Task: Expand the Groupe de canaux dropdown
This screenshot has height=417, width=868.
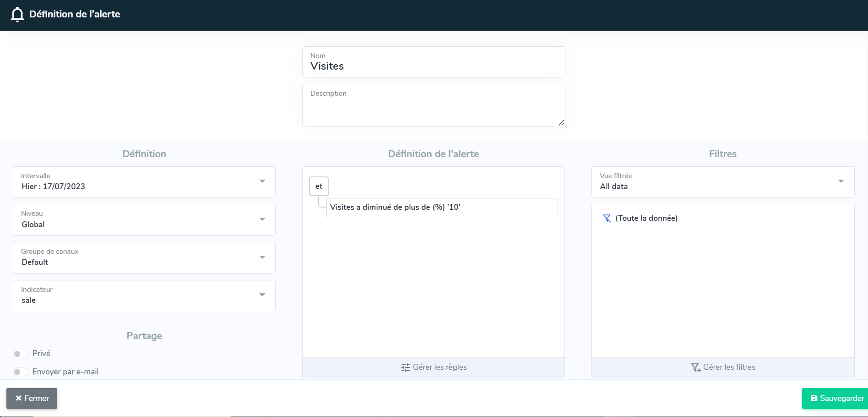Action: [144, 258]
